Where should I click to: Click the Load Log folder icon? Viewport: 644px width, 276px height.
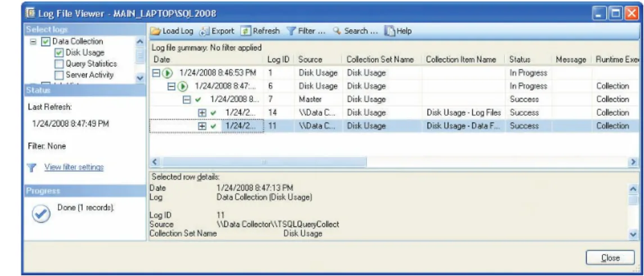(x=156, y=31)
